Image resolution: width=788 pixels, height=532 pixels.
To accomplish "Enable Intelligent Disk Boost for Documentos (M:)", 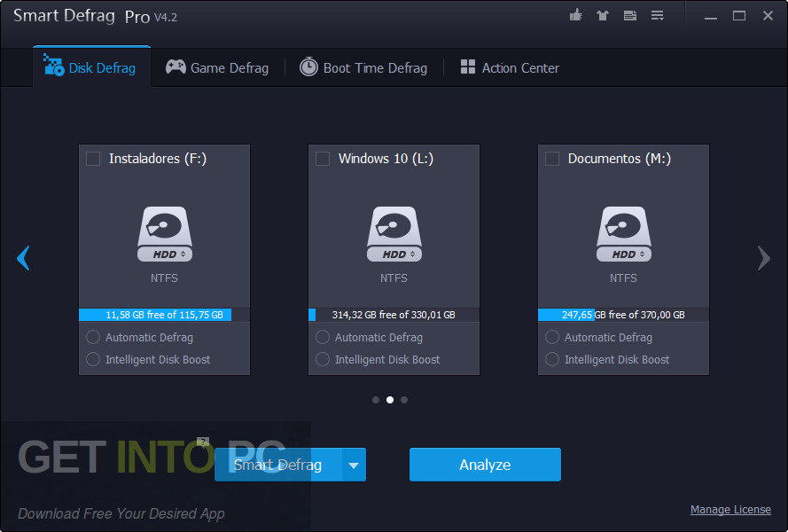I will 552,359.
